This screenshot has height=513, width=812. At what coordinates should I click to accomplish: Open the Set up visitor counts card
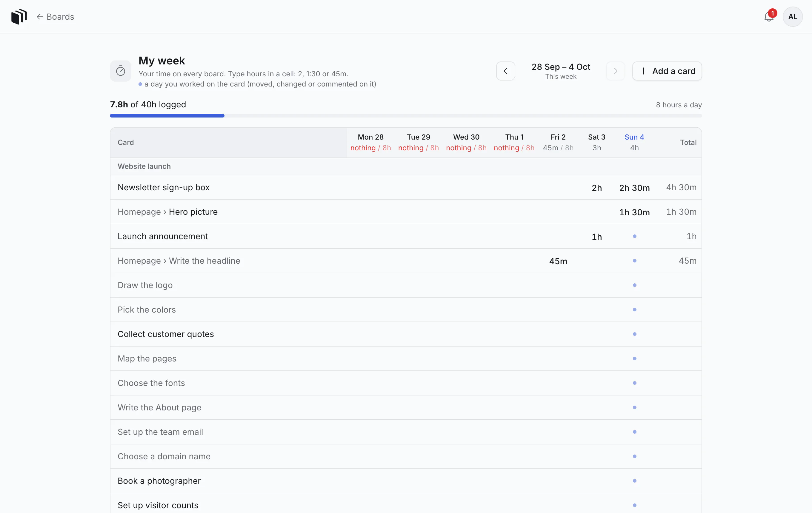[x=158, y=505]
